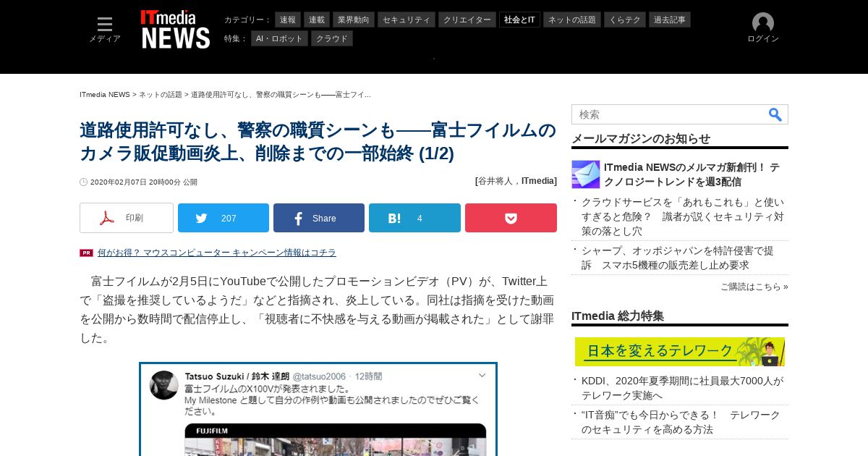Viewport: 868px width, 456px height.
Task: Click the メールマガジンのお知らせ heading
Action: [641, 139]
